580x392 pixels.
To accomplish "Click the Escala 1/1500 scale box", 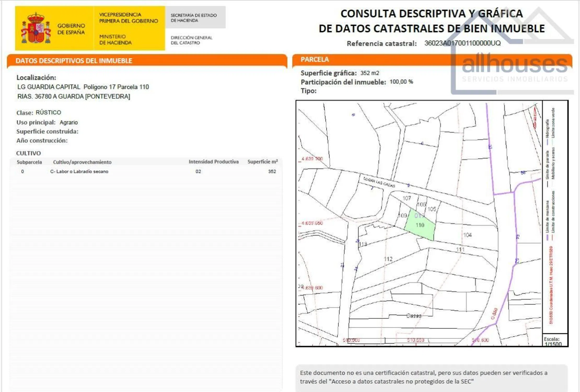I will pos(555,341).
